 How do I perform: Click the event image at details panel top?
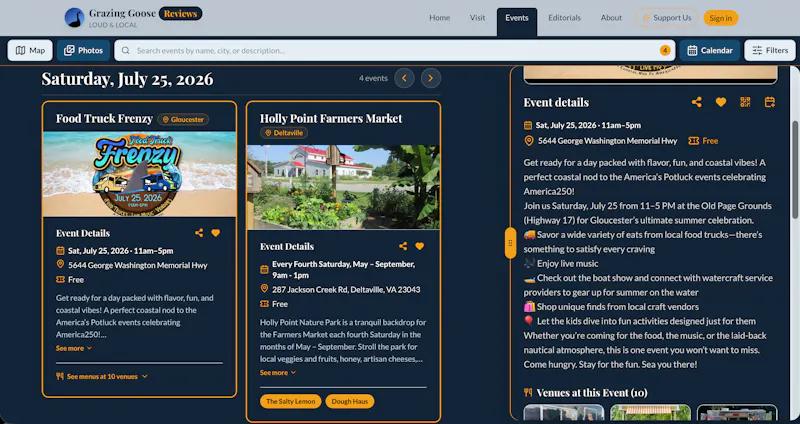(651, 74)
